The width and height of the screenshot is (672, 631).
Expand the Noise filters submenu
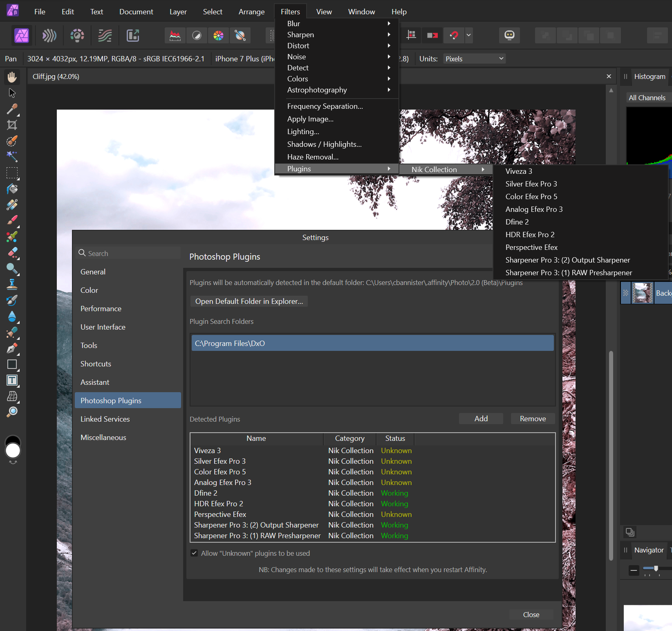pos(337,57)
